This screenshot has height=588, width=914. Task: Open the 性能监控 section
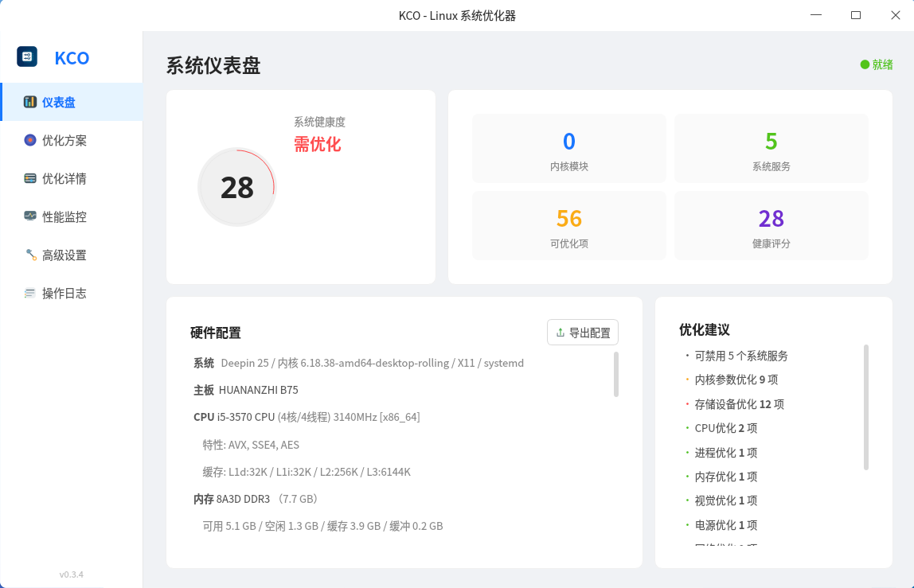point(72,216)
